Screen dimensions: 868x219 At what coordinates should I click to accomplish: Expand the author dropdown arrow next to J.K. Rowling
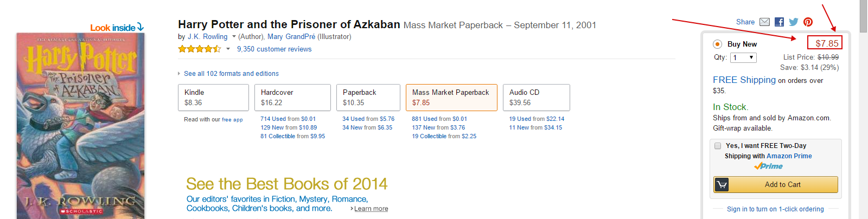[234, 37]
